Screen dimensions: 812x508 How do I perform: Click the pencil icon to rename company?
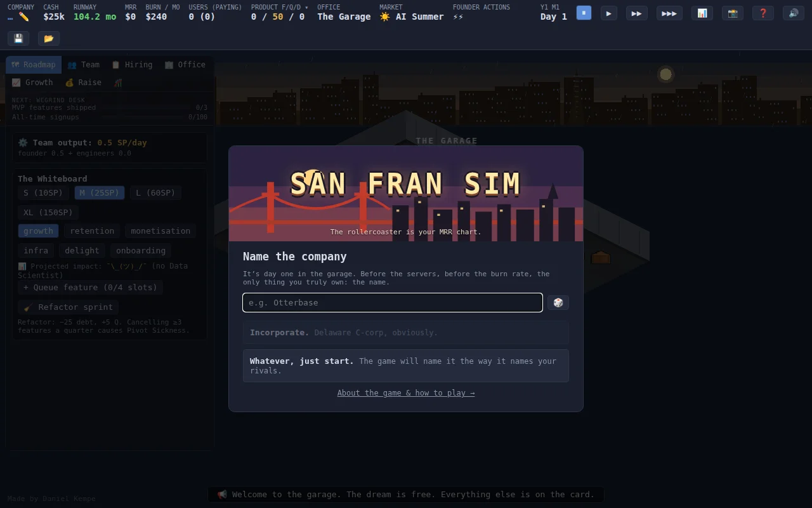tap(24, 17)
